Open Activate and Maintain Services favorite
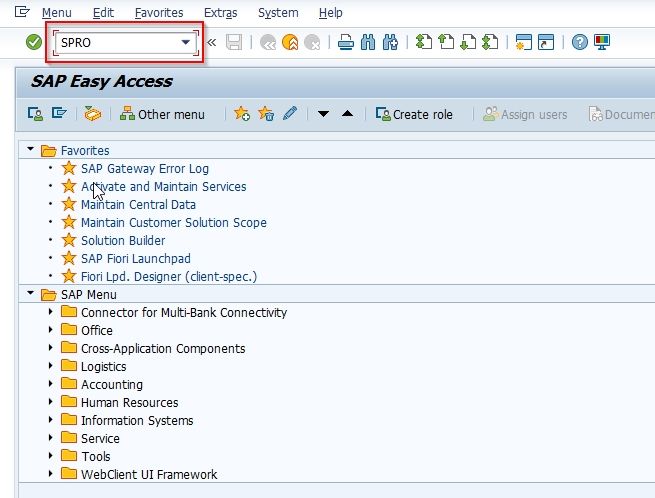This screenshot has height=498, width=655. click(164, 187)
